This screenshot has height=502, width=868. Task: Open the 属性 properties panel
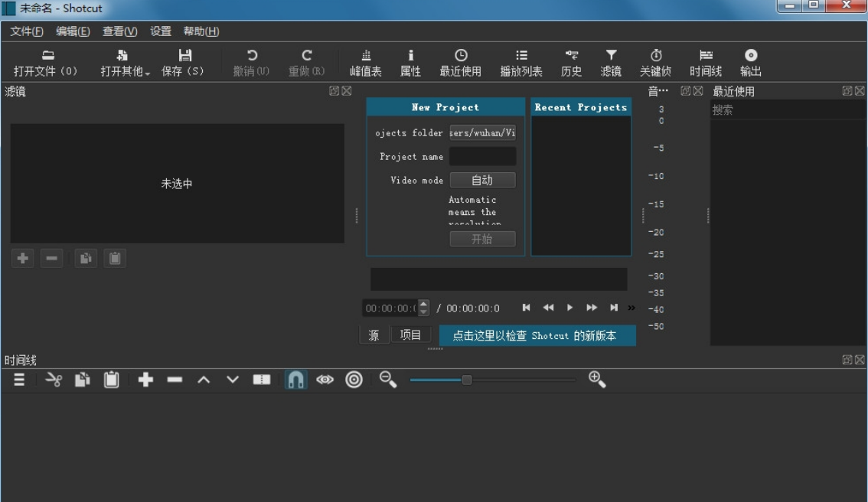tap(410, 63)
